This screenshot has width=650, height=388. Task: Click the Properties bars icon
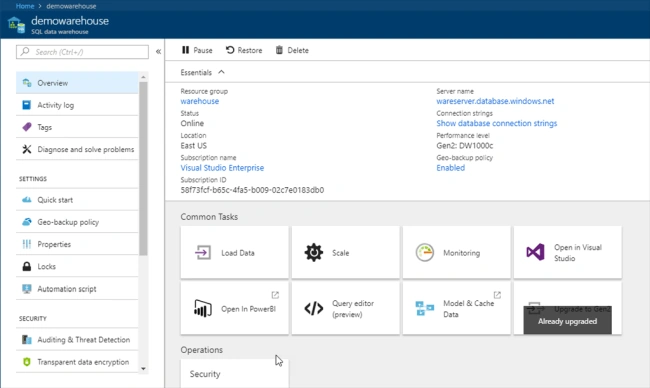pos(27,244)
